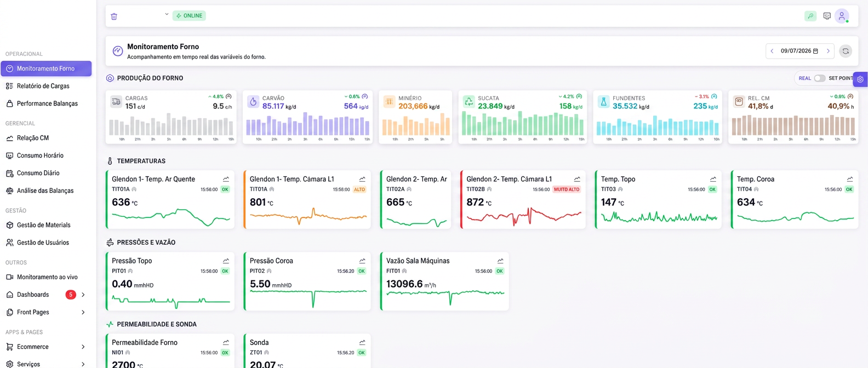
Task: Open chart icon on Temp. Topo card
Action: click(713, 179)
